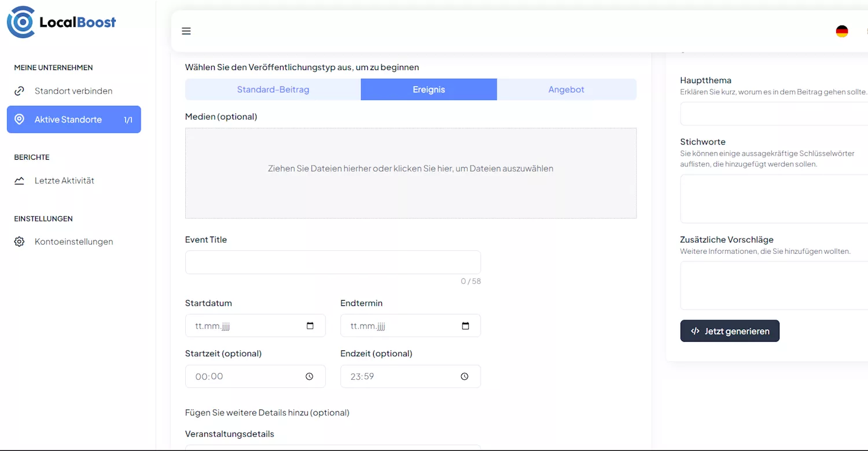Focus the Hauptthema input field
This screenshot has width=868, height=451.
point(774,113)
